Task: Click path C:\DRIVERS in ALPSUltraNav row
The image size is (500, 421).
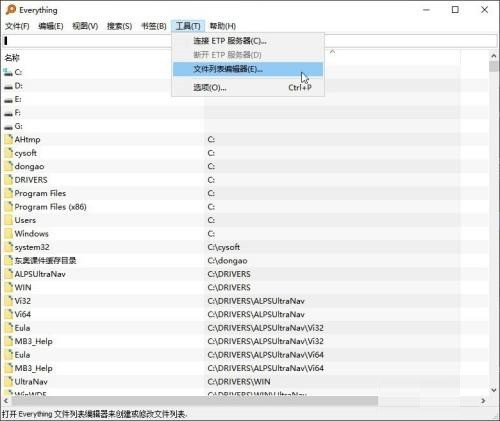Action: point(229,274)
